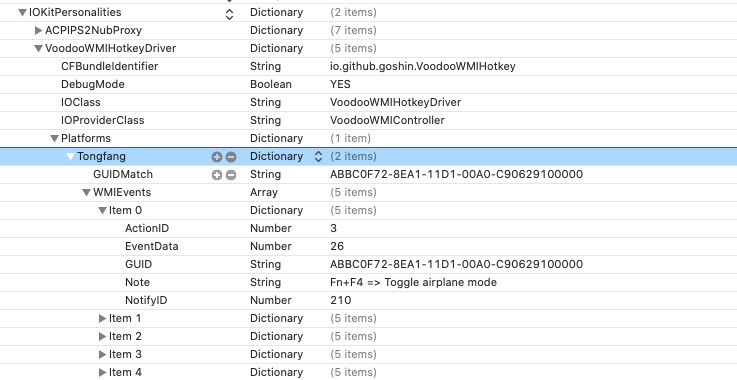Viewport: 737px width, 380px height.
Task: Add a row after the GUIDMatch entry
Action: (x=216, y=175)
